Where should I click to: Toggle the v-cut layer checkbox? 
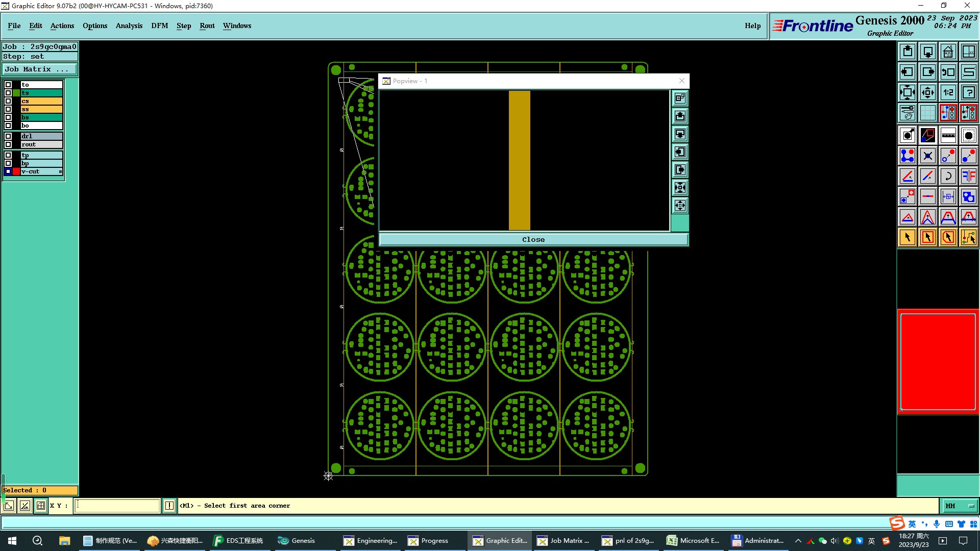click(8, 171)
